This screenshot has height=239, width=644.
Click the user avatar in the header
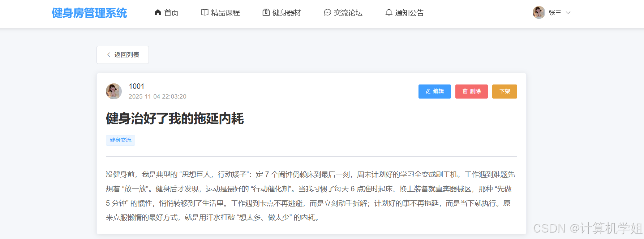(x=539, y=13)
